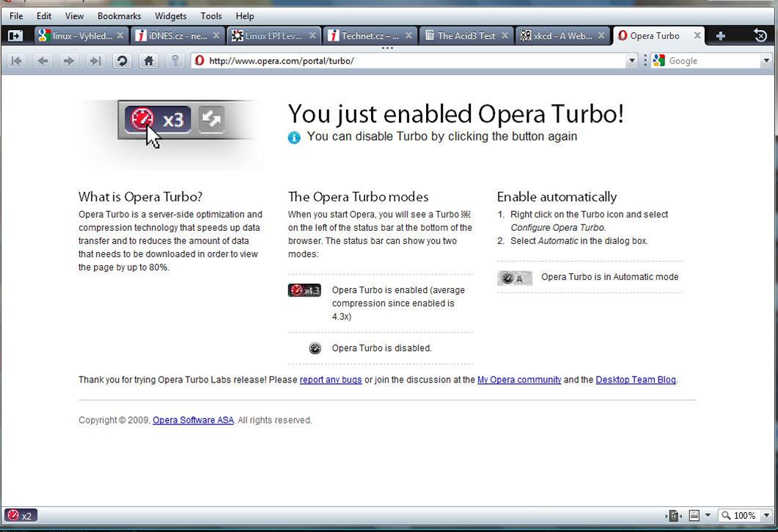Click the Forward navigation arrow
Image resolution: width=778 pixels, height=532 pixels.
click(69, 61)
